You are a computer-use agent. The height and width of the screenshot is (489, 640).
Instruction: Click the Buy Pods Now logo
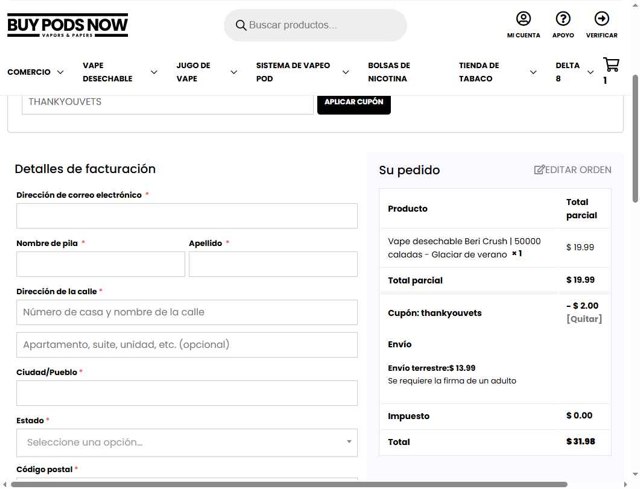point(67,26)
